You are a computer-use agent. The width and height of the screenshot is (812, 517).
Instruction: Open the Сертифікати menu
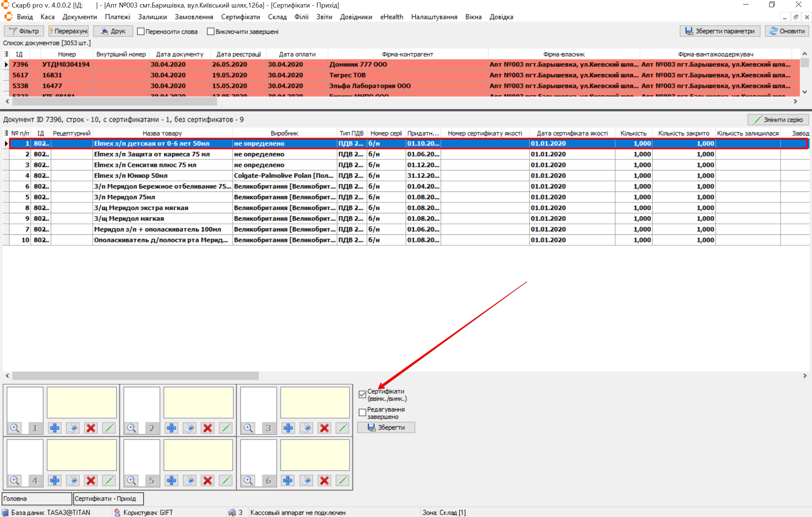pos(240,17)
